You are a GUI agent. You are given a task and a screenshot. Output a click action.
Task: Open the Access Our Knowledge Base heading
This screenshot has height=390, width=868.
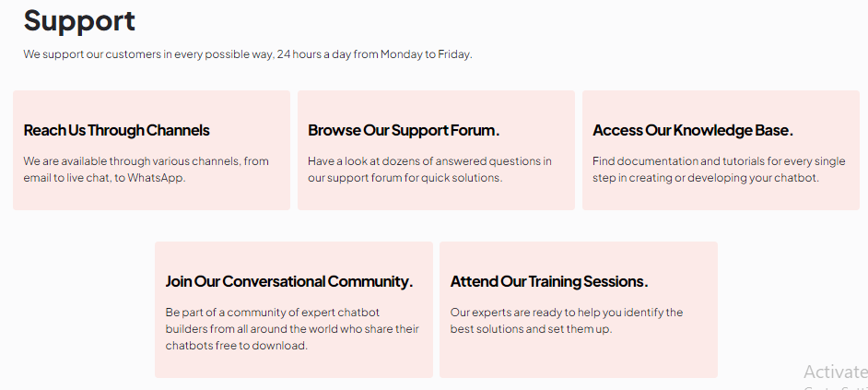(x=693, y=130)
